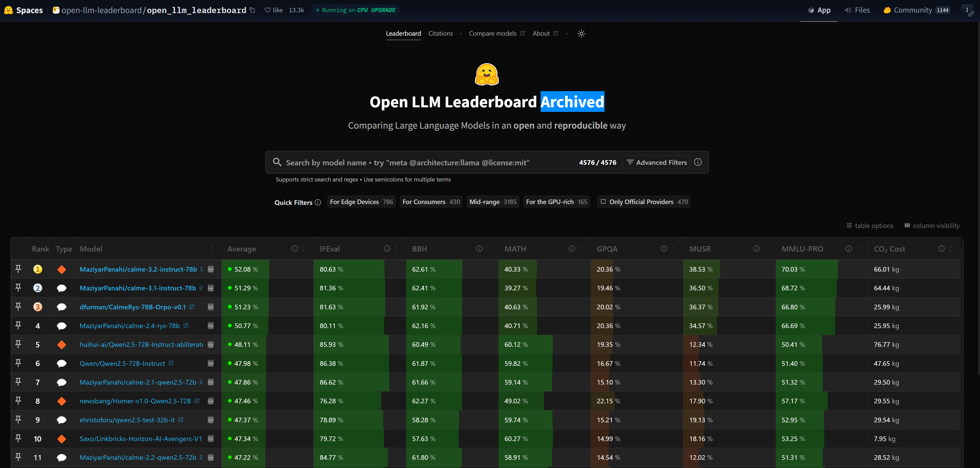980x468 pixels.
Task: Toggle Only Official Providers checkbox
Action: [x=603, y=202]
